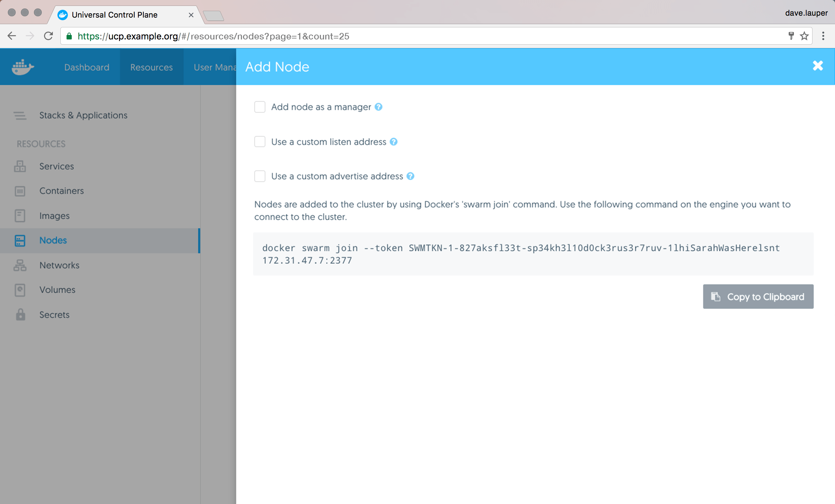Close the Add Node panel
The height and width of the screenshot is (504, 835).
817,66
